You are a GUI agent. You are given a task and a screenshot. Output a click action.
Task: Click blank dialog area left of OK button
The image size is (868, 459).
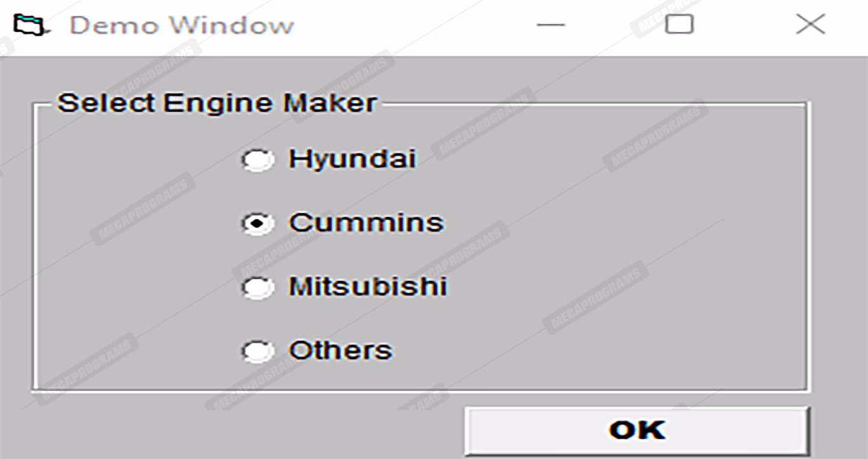(241, 425)
